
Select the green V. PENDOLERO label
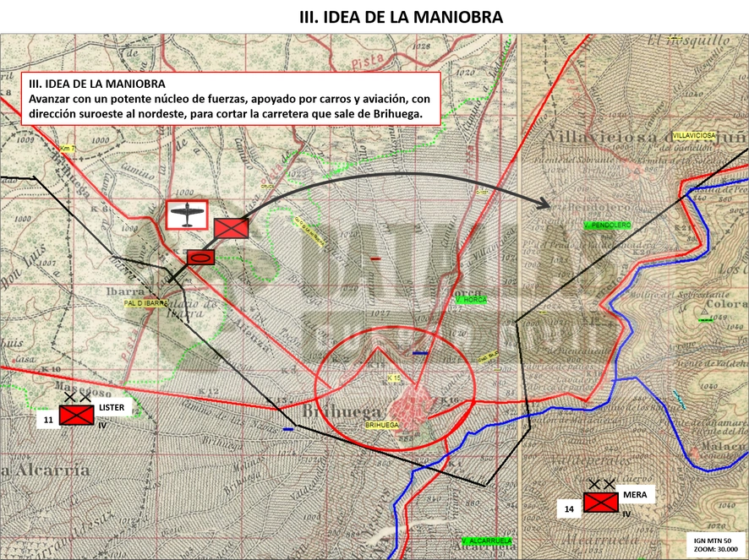(608, 225)
